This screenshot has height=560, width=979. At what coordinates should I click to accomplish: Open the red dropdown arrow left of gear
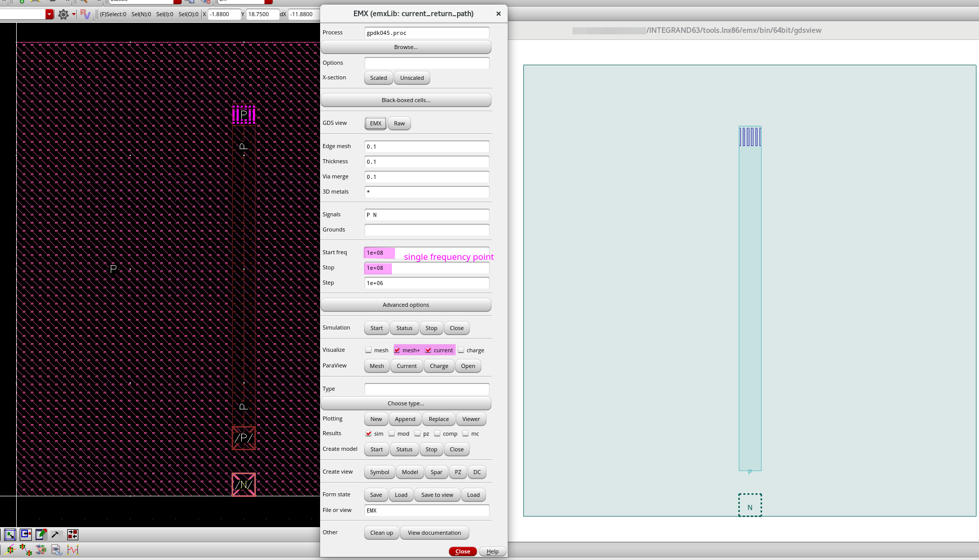coord(49,14)
